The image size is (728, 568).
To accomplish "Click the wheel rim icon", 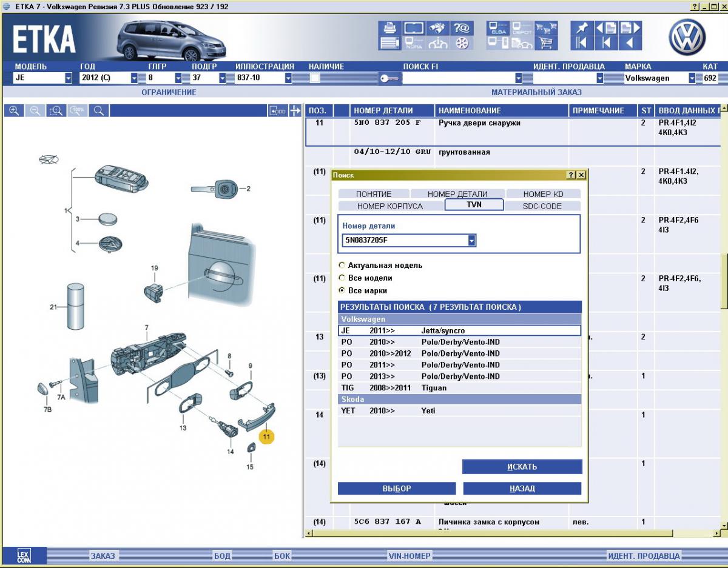I will (462, 43).
